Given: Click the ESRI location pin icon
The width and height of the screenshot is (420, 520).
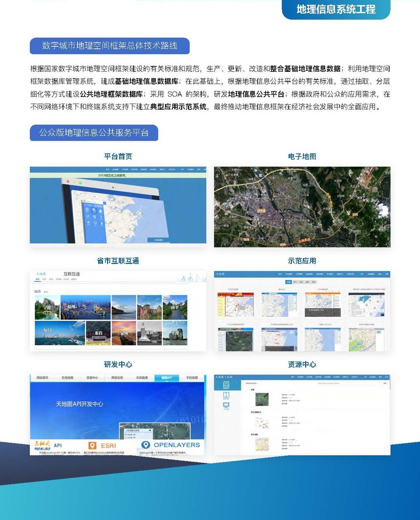Looking at the screenshot, I should click(x=92, y=444).
